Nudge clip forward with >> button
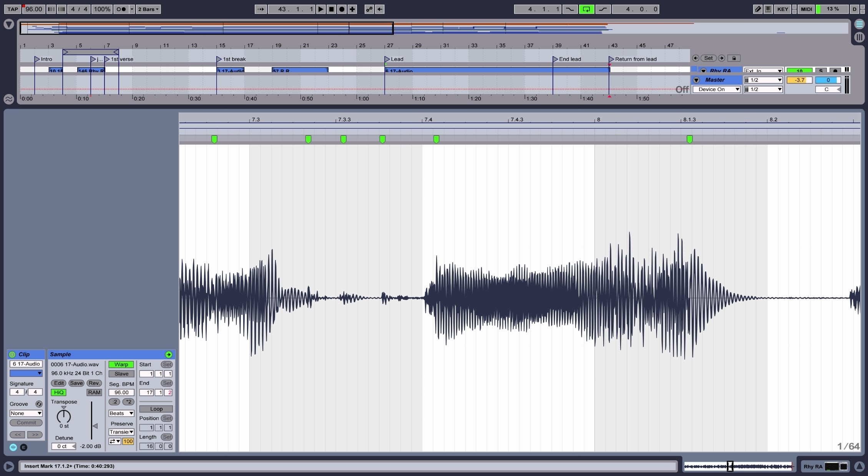The width and height of the screenshot is (868, 476). pos(35,435)
